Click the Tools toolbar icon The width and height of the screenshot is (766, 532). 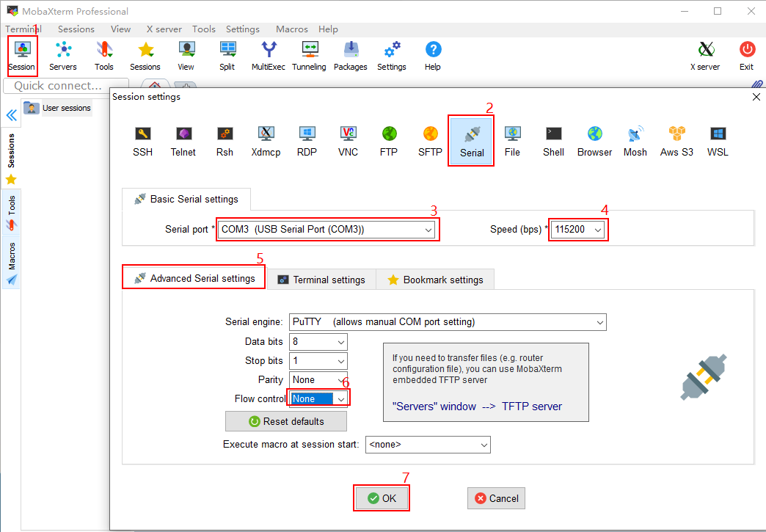coord(104,57)
